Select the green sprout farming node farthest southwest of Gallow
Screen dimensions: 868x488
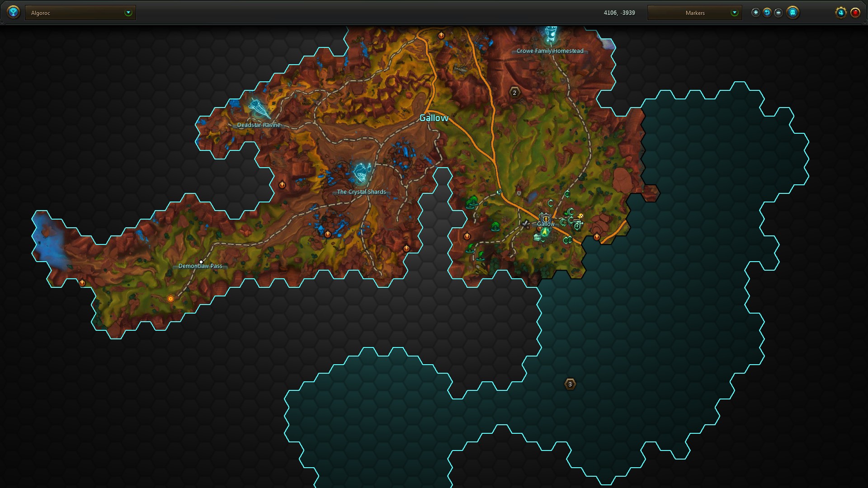point(471,248)
